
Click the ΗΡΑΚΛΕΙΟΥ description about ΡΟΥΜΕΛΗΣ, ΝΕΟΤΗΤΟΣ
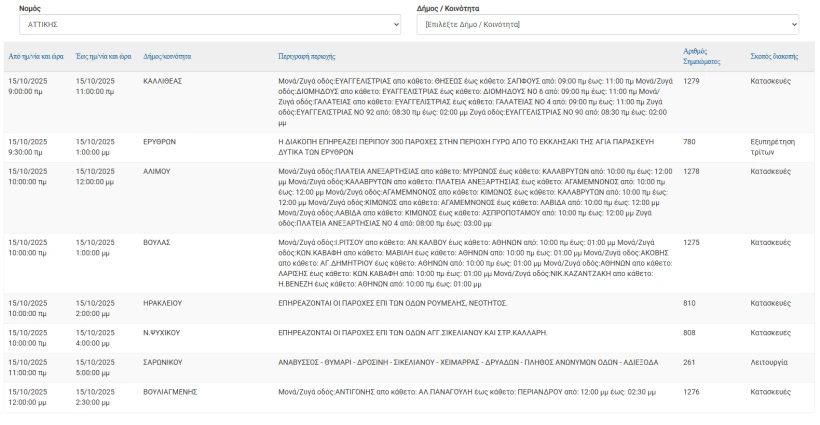(393, 303)
